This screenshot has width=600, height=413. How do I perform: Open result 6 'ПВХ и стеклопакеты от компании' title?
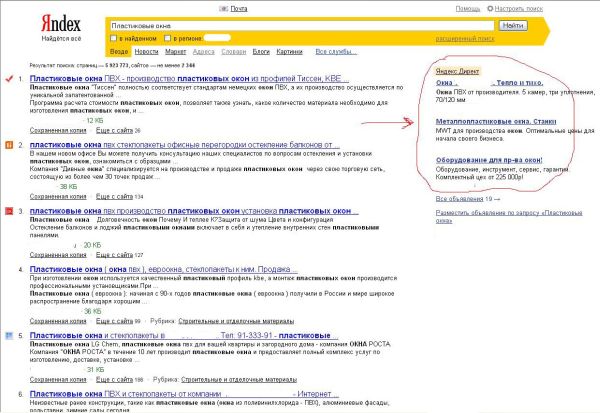point(184,394)
